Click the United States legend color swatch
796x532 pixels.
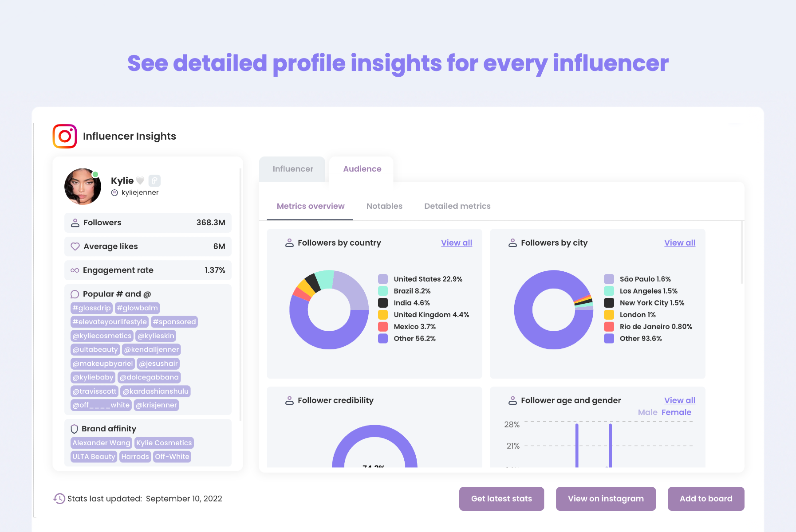(383, 279)
